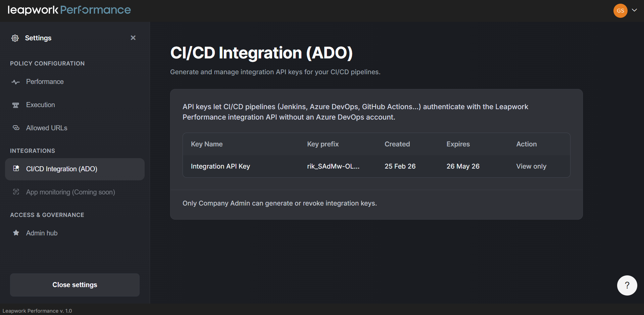Click the Execution sidebar icon
Image resolution: width=644 pixels, height=315 pixels.
(x=16, y=105)
